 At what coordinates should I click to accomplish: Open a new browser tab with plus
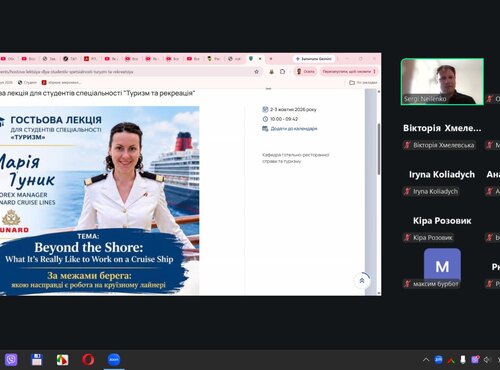271,59
